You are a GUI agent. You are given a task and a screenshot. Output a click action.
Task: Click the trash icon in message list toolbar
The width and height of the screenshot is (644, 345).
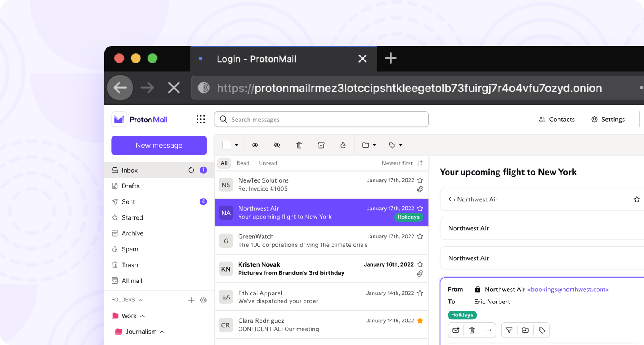pyautogui.click(x=299, y=145)
